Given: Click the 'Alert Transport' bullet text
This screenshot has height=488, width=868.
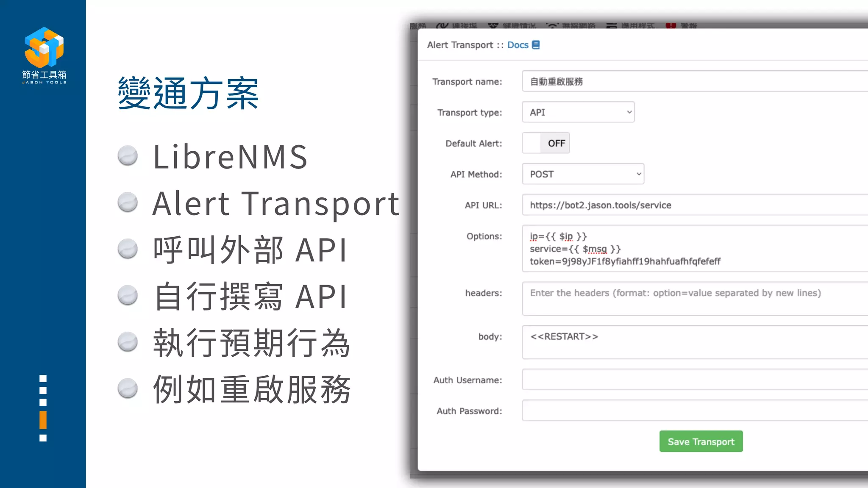Looking at the screenshot, I should [276, 204].
